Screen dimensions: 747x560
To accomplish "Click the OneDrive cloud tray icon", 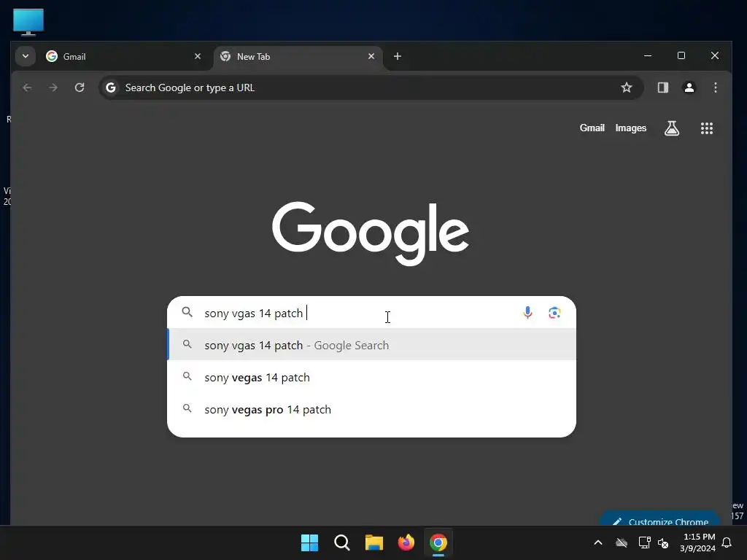I will point(622,542).
